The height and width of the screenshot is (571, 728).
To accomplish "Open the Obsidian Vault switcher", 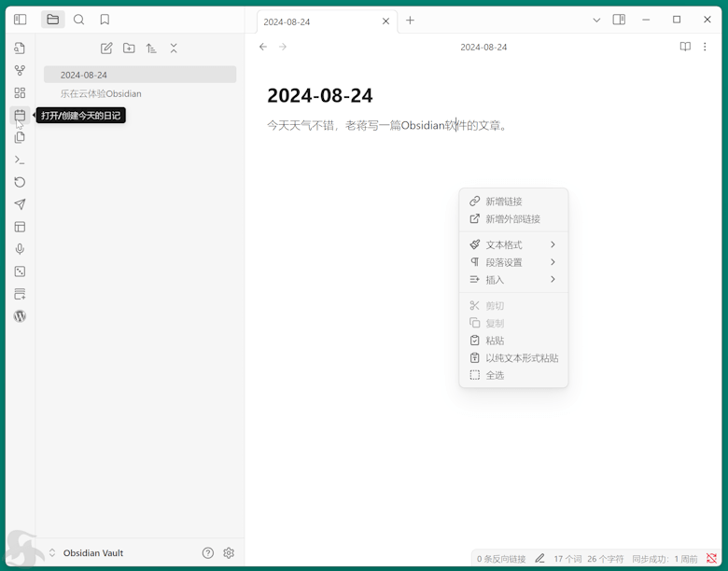I will (x=87, y=553).
